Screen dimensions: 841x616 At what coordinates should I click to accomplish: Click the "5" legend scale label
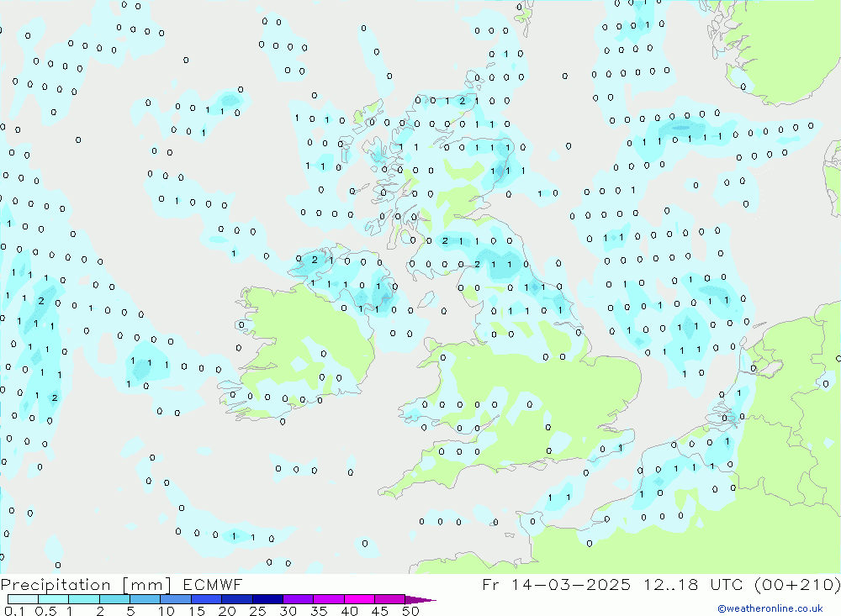coord(130,611)
